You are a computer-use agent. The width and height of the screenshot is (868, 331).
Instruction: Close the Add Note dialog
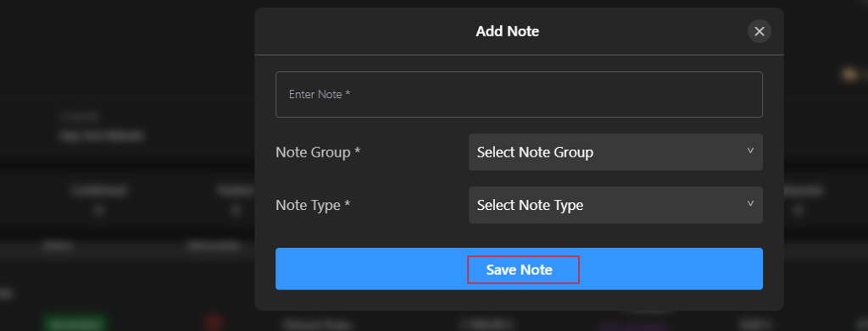[x=759, y=31]
